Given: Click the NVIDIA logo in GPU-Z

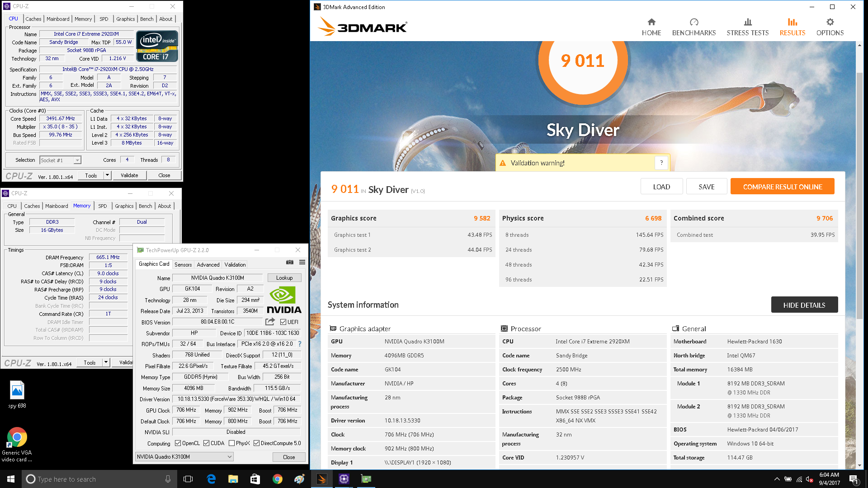Looking at the screenshot, I should pyautogui.click(x=284, y=300).
